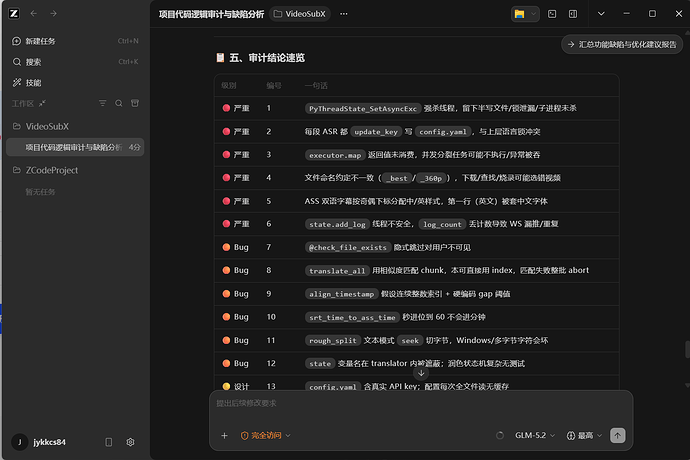The image size is (690, 460).
Task: Open the 完全访问 permission dropdown
Action: (265, 435)
